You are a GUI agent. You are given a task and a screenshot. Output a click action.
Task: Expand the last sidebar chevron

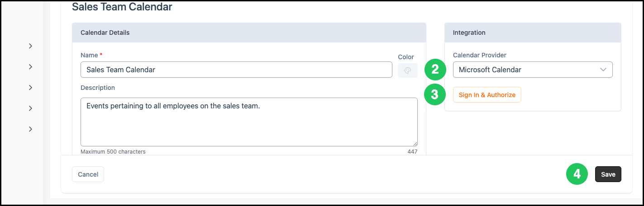click(30, 129)
